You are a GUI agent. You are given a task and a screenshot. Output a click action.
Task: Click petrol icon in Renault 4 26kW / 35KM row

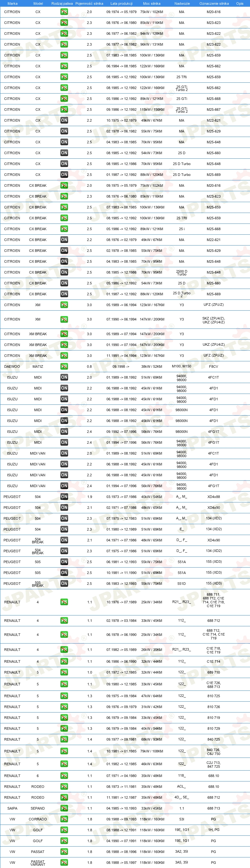click(64, 649)
